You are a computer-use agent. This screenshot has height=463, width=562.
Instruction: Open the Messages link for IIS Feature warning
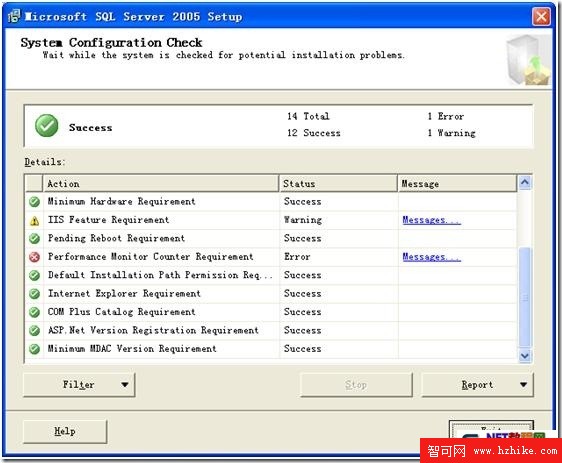point(431,220)
